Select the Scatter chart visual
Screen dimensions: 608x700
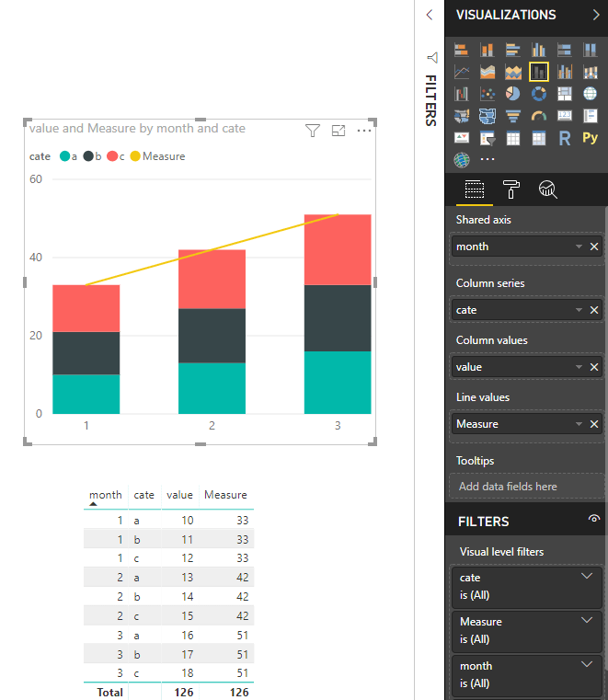(x=487, y=94)
